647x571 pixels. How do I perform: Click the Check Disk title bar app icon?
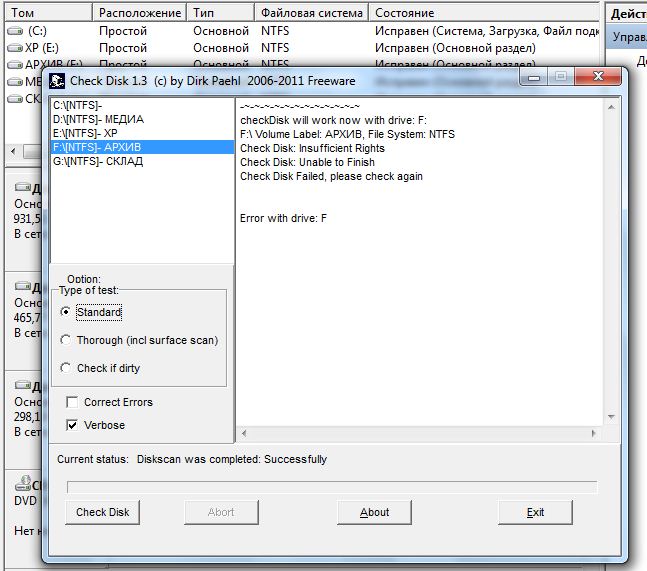click(57, 81)
